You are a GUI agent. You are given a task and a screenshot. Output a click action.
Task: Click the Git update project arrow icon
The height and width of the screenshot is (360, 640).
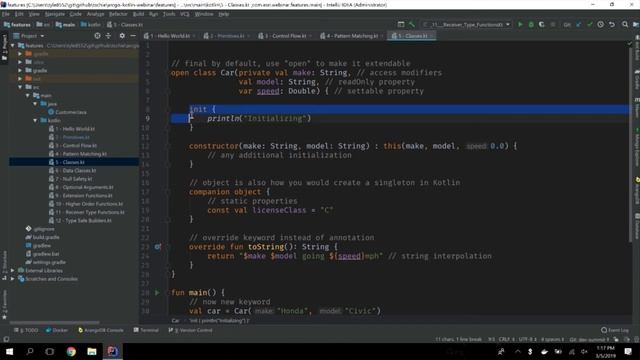pos(579,24)
